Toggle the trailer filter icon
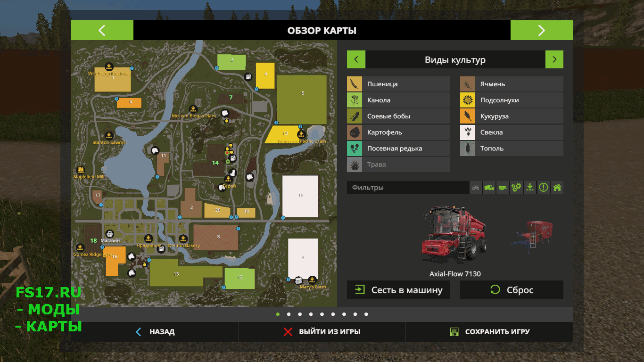This screenshot has height=362, width=644. [503, 188]
